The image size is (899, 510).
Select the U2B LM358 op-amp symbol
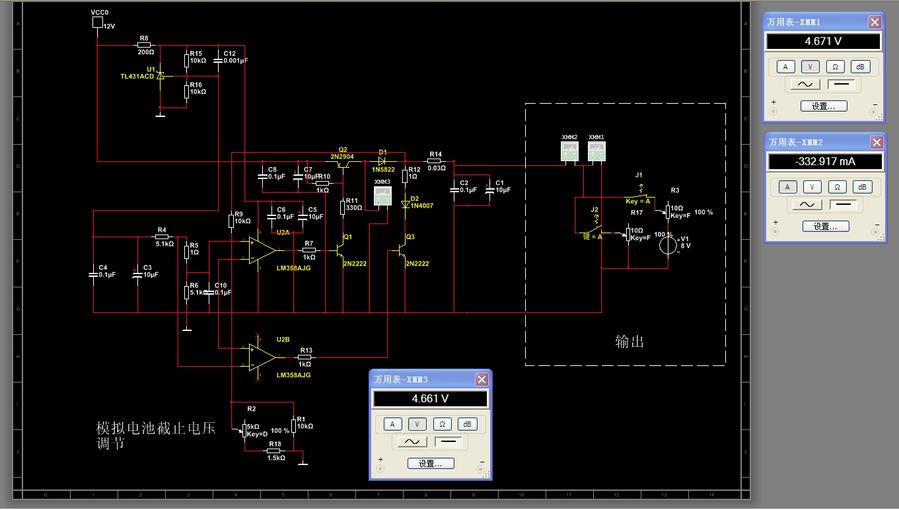[263, 354]
